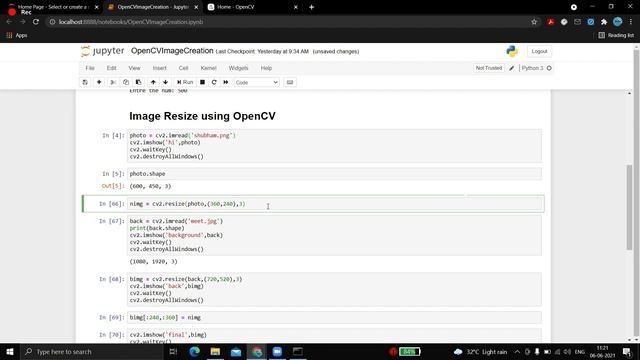Reload the page

tap(36, 22)
